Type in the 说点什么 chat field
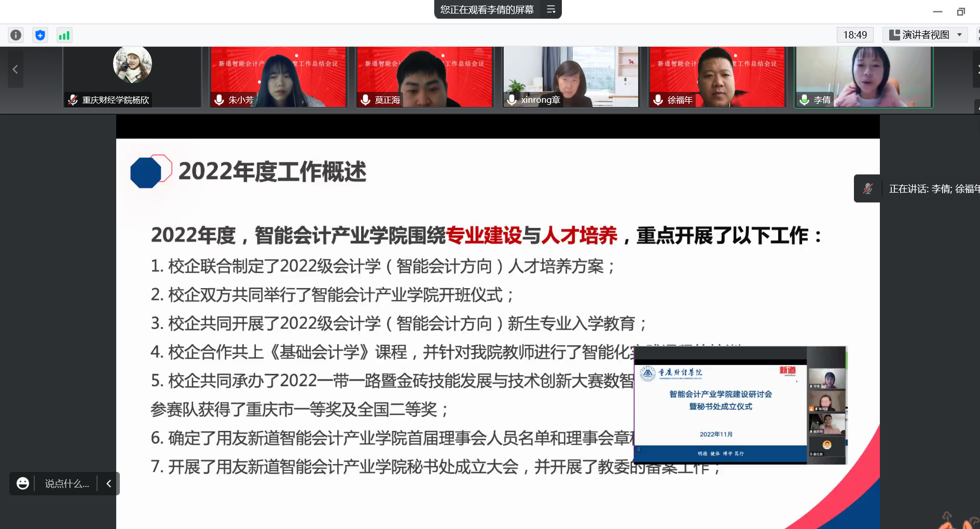This screenshot has height=529, width=980. pyautogui.click(x=67, y=483)
